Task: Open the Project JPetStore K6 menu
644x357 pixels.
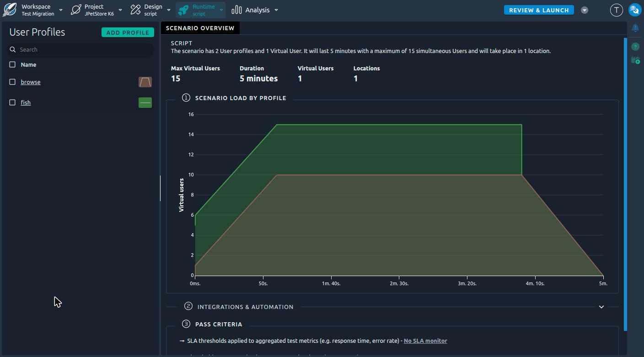Action: (x=99, y=10)
